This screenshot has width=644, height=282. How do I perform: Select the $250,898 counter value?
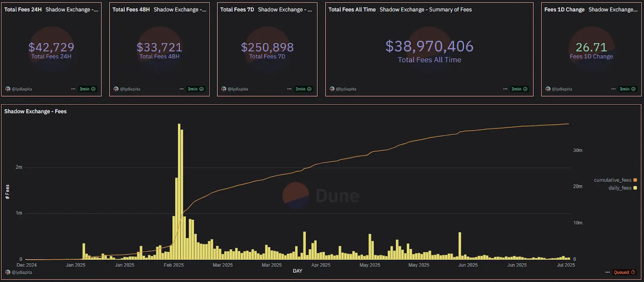click(267, 47)
